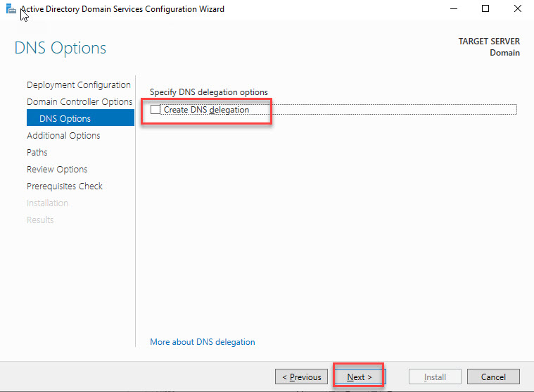
Task: Jump to the Additional Options step
Action: (x=63, y=135)
